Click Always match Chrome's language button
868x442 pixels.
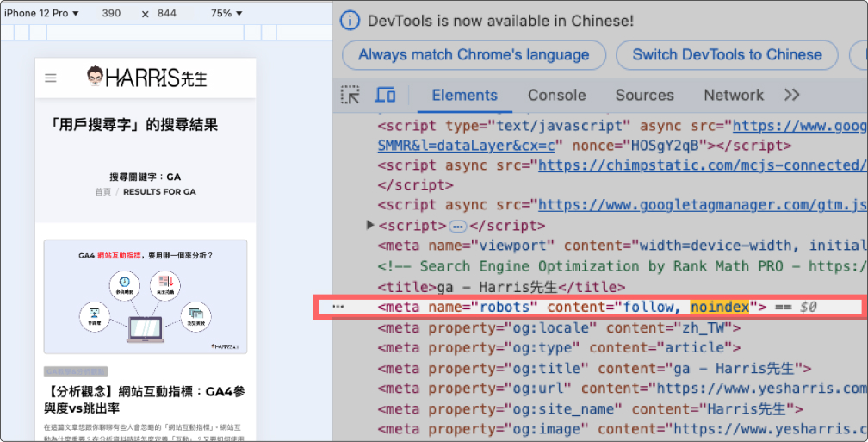tap(474, 55)
